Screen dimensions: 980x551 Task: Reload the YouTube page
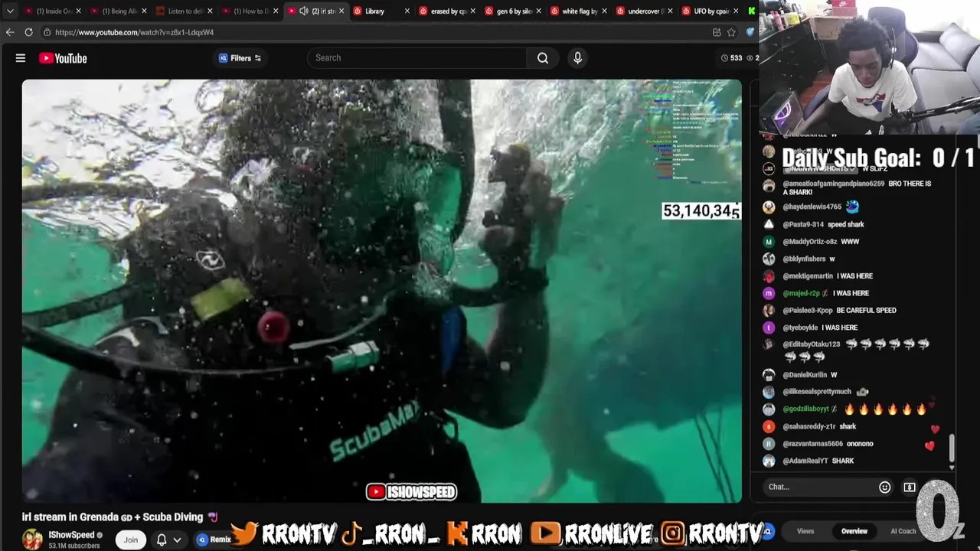click(28, 32)
